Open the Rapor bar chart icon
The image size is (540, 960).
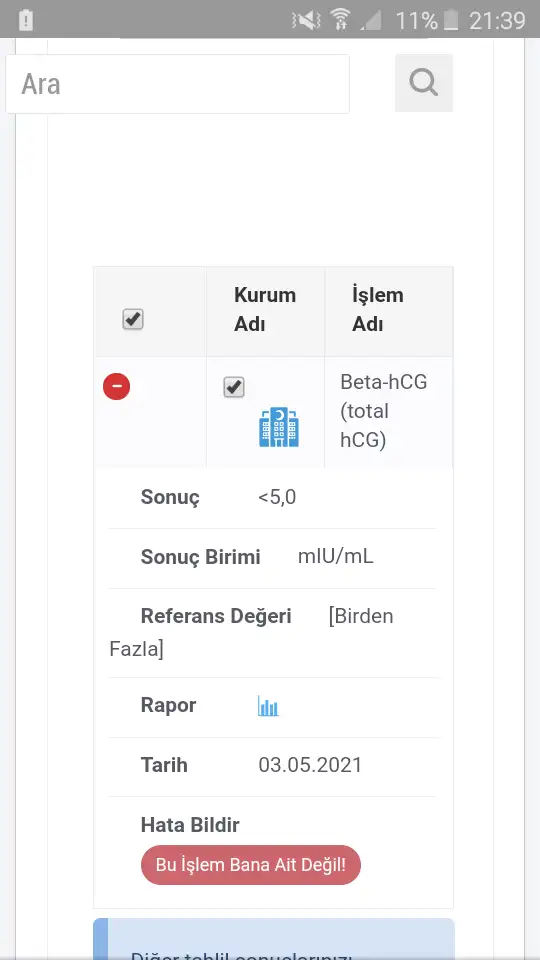[x=268, y=706]
